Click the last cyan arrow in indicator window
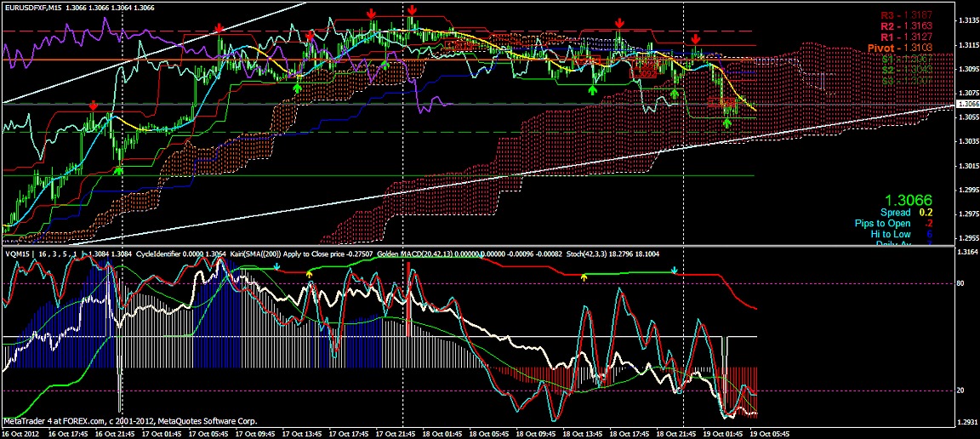Image resolution: width=980 pixels, height=439 pixels. click(x=674, y=271)
